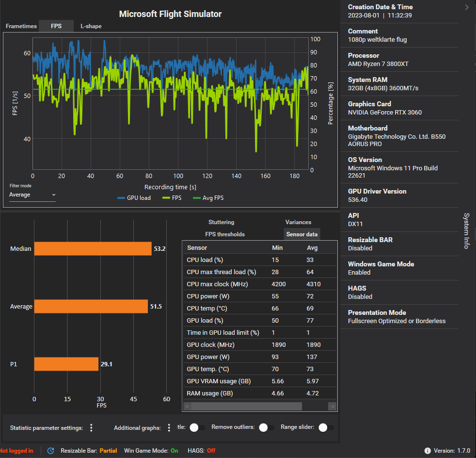The width and height of the screenshot is (476, 458).
Task: Select the CPU load (%) row
Action: 260,260
